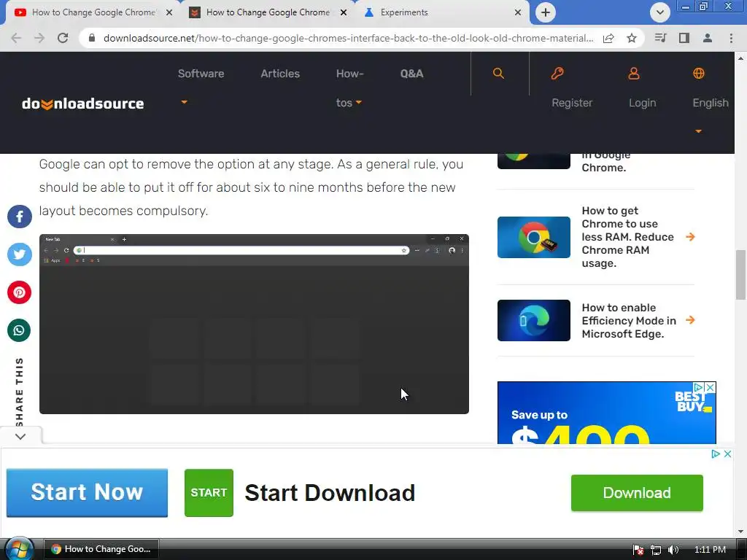
Task: Open the Q&A menu item
Action: (x=411, y=74)
